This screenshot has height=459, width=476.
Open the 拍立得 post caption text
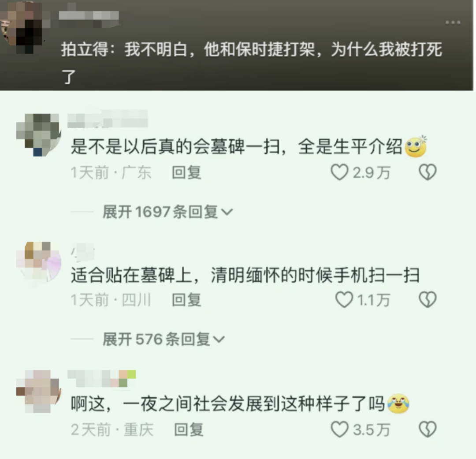coord(252,63)
